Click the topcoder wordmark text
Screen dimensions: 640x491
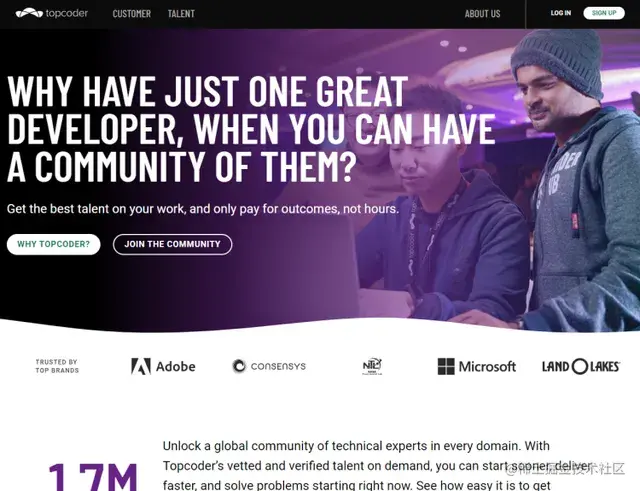click(67, 13)
